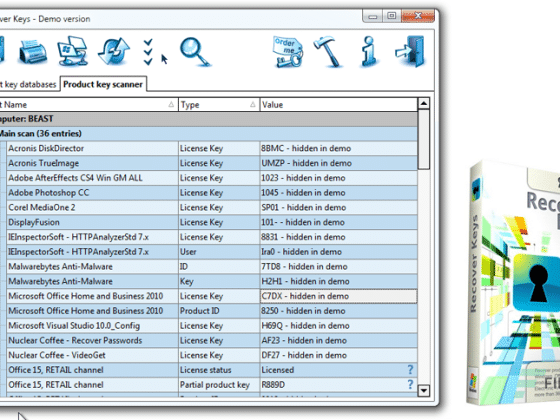Open settings with the hammer icon
This screenshot has width=560, height=420.
(329, 52)
